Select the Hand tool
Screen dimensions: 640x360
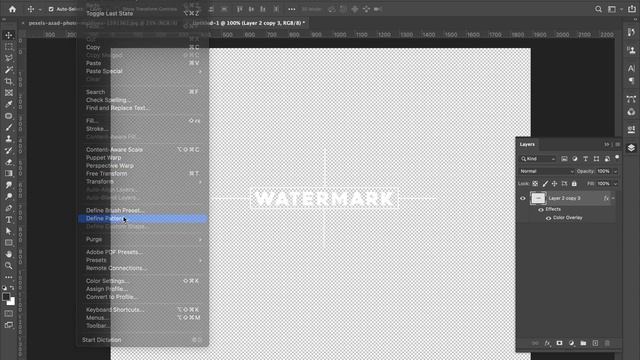point(9,254)
